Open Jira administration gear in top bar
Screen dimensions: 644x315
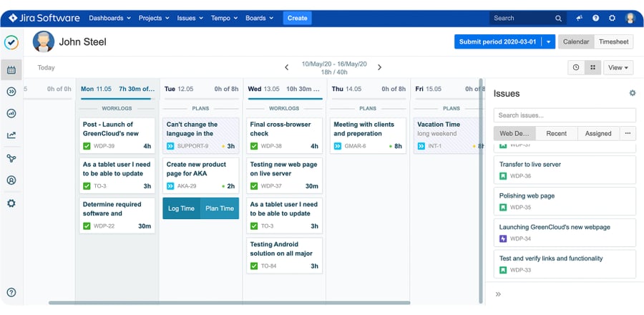click(612, 18)
